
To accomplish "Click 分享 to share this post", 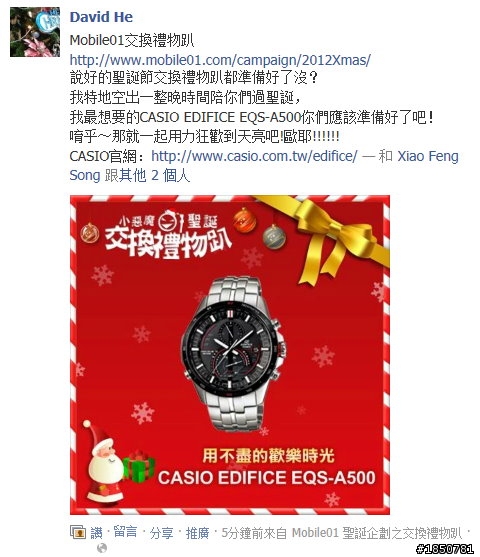I will [x=161, y=533].
